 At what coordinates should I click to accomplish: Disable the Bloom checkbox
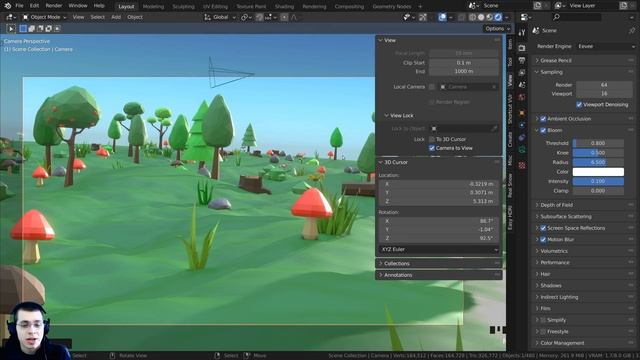pyautogui.click(x=543, y=131)
